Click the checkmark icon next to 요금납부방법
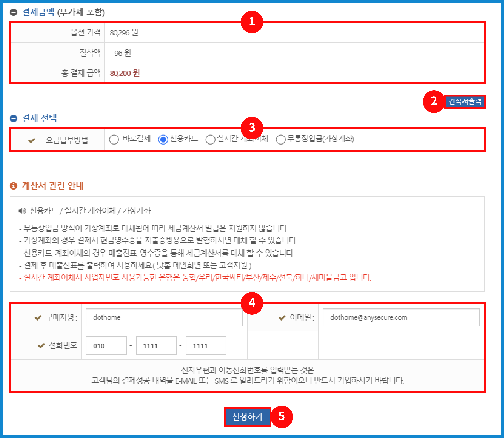Image resolution: width=504 pixels, height=438 pixels. click(32, 140)
